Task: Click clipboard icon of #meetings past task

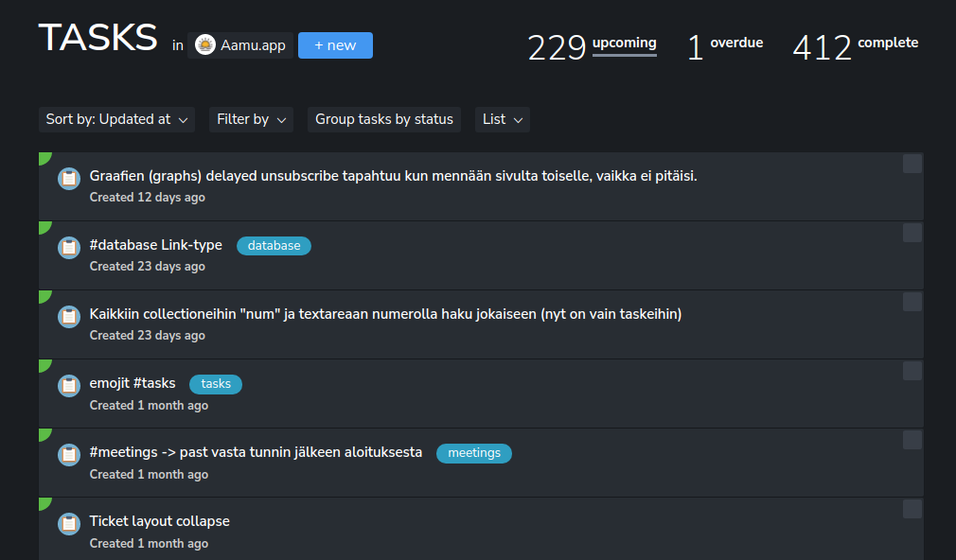Action: pos(69,454)
